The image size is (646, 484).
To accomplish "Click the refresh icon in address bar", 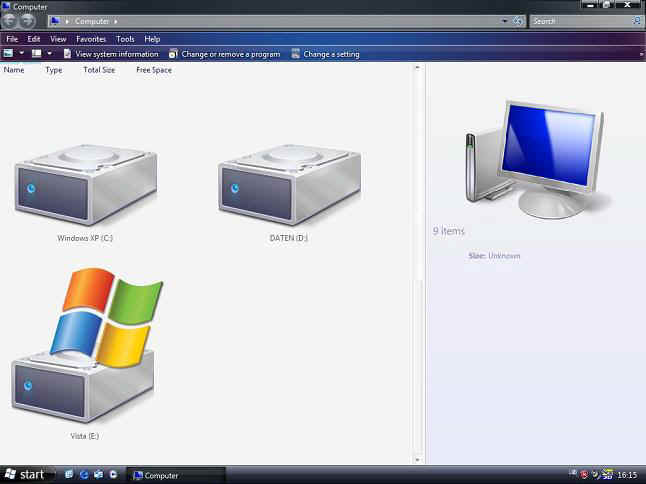I will pos(518,21).
